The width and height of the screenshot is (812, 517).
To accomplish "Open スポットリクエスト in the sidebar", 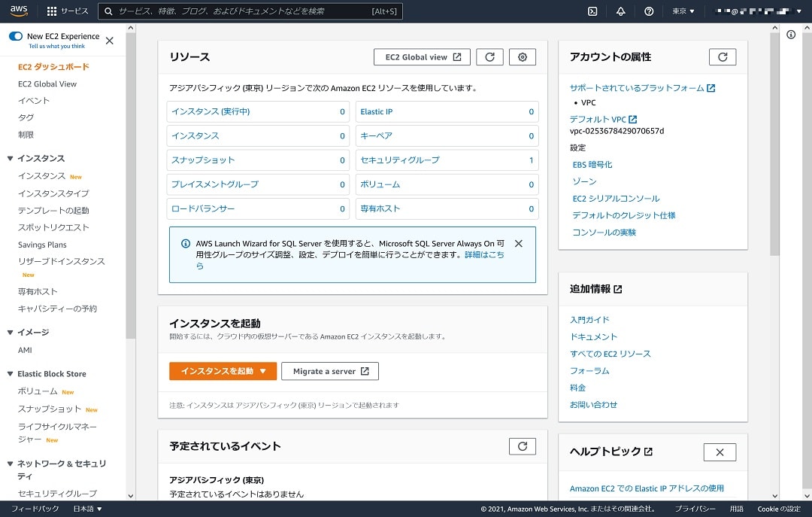I will click(x=53, y=228).
